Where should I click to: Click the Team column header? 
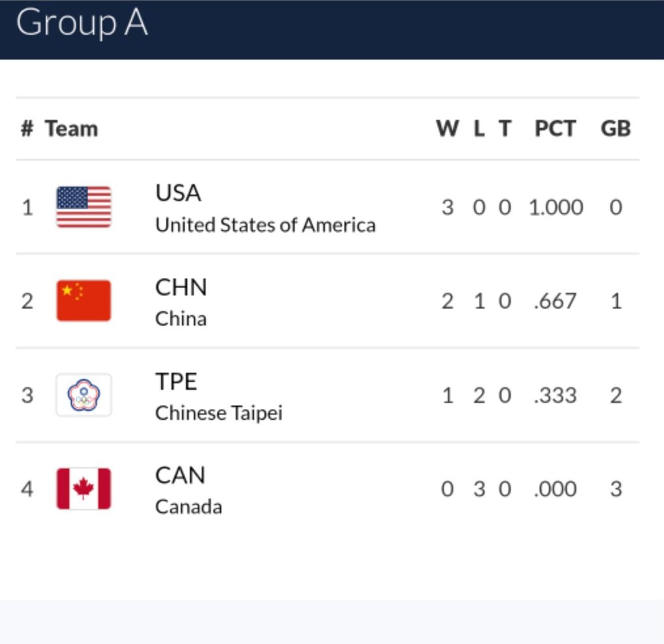(x=71, y=128)
